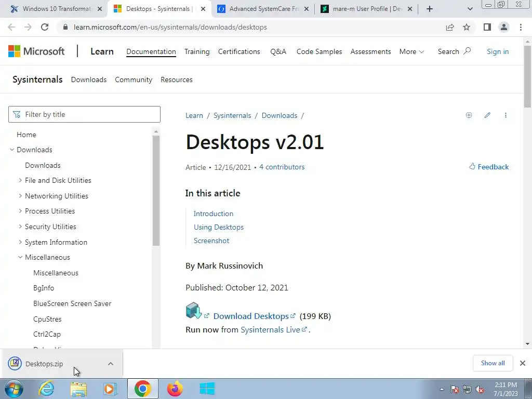Switch to mare-m User Profile tab

pos(366,9)
